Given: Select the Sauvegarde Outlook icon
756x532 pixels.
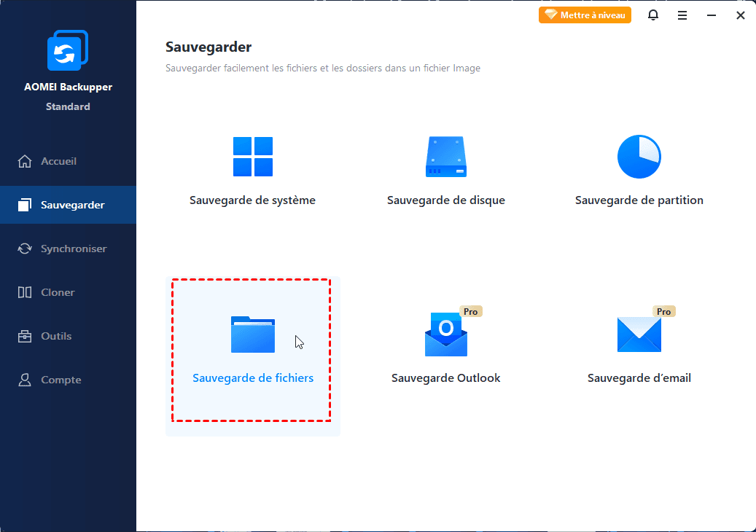Looking at the screenshot, I should click(x=446, y=335).
